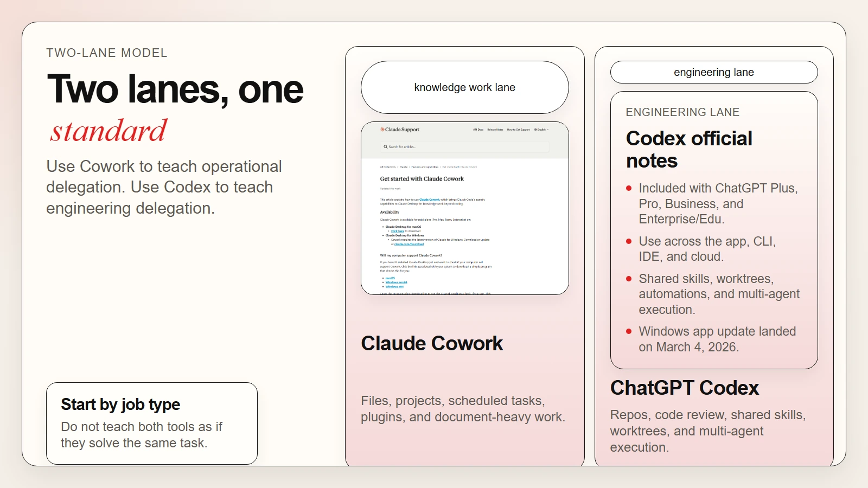The image size is (868, 488).
Task: Click 'Use Cowork to teach operational delegation' text
Action: [164, 187]
